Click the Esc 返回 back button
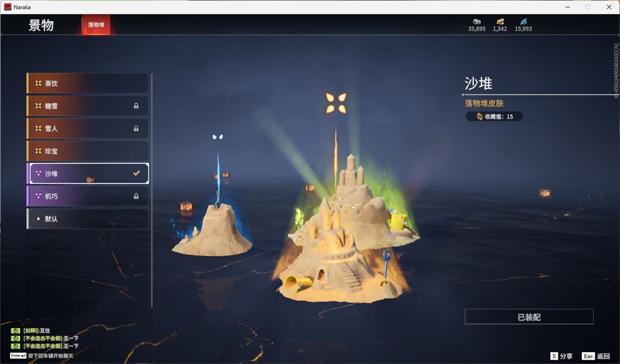The width and height of the screenshot is (620, 364). coord(596,356)
